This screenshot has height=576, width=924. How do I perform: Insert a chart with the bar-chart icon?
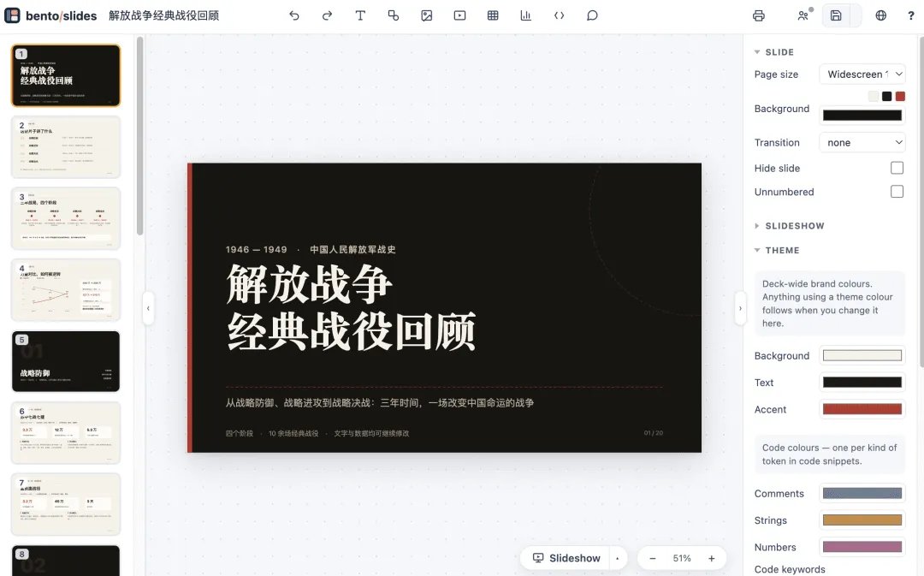[525, 16]
